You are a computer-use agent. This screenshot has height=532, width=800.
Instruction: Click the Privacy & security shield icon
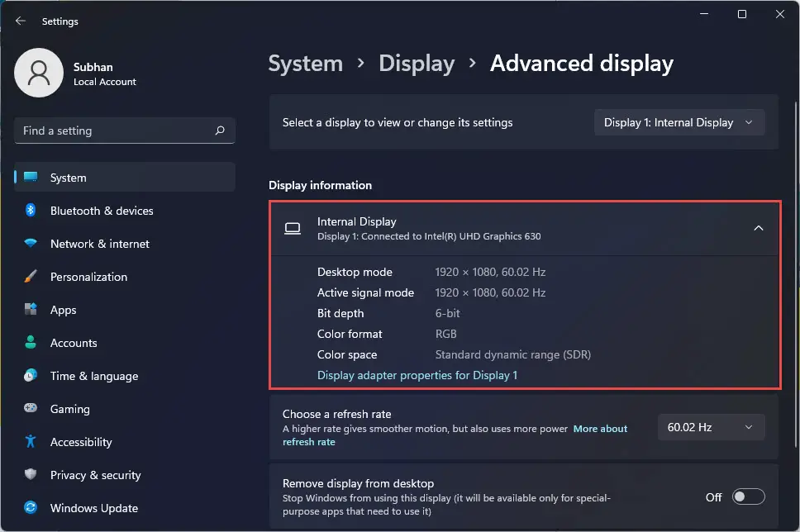pyautogui.click(x=31, y=475)
